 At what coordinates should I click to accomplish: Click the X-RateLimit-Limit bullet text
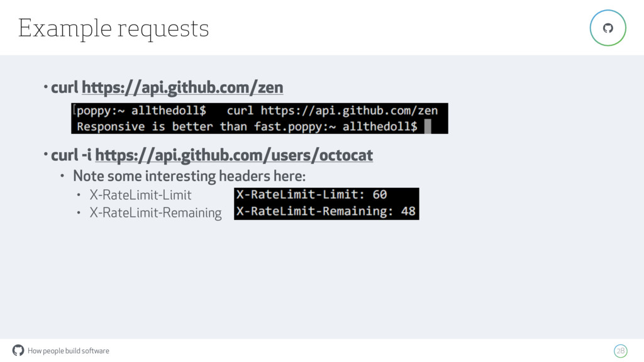(140, 195)
